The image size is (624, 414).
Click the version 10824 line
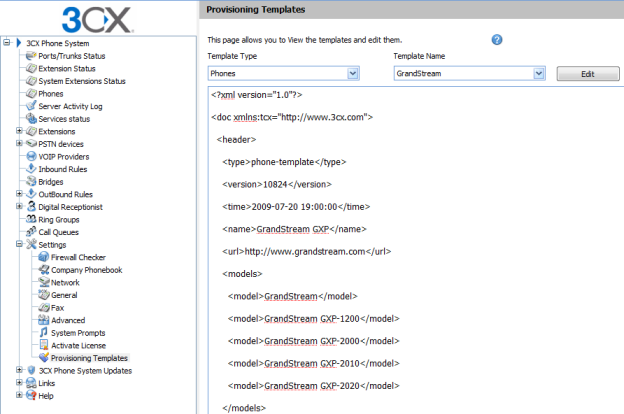[277, 184]
